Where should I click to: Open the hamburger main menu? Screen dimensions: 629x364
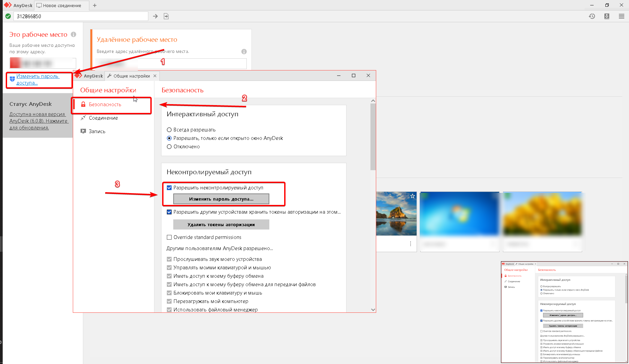click(x=622, y=16)
